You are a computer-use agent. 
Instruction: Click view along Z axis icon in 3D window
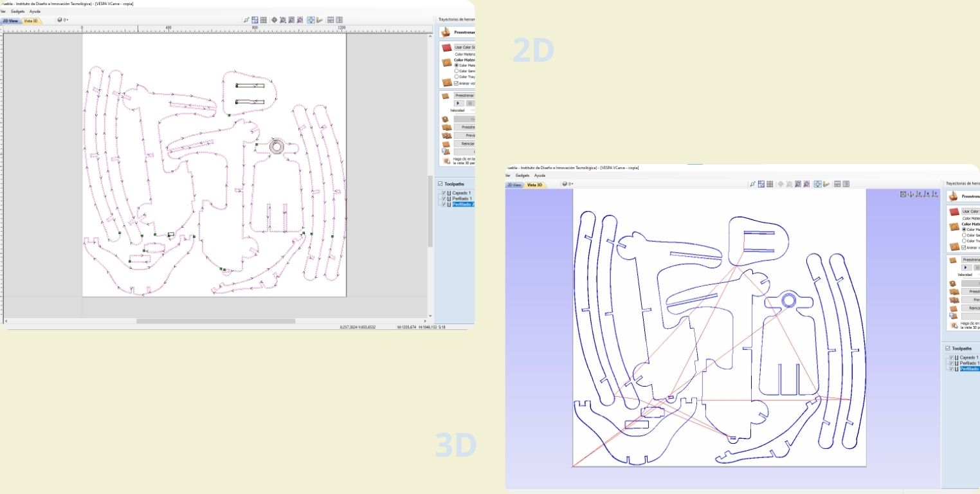918,194
